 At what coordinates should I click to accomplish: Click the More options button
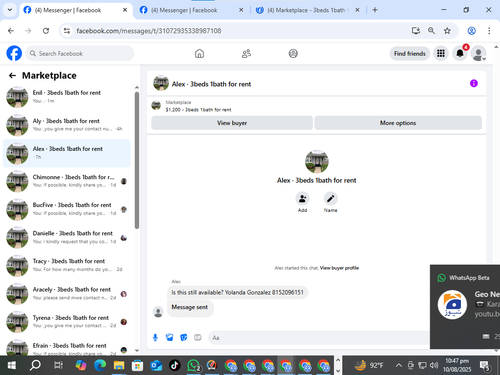[398, 123]
